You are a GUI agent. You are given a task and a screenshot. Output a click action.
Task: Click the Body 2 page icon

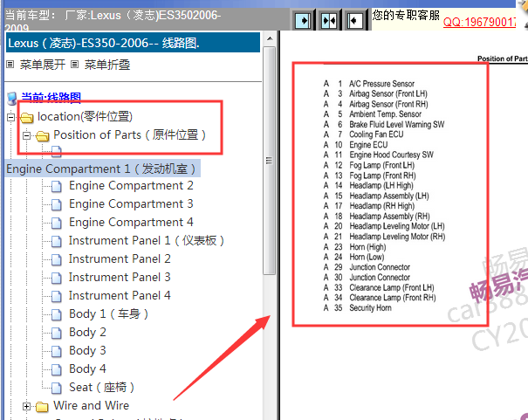tap(56, 333)
